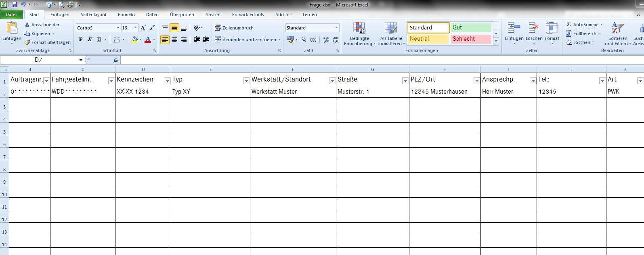The height and width of the screenshot is (255, 644).
Task: Cut selection with Ausschneiden
Action: pyautogui.click(x=42, y=25)
